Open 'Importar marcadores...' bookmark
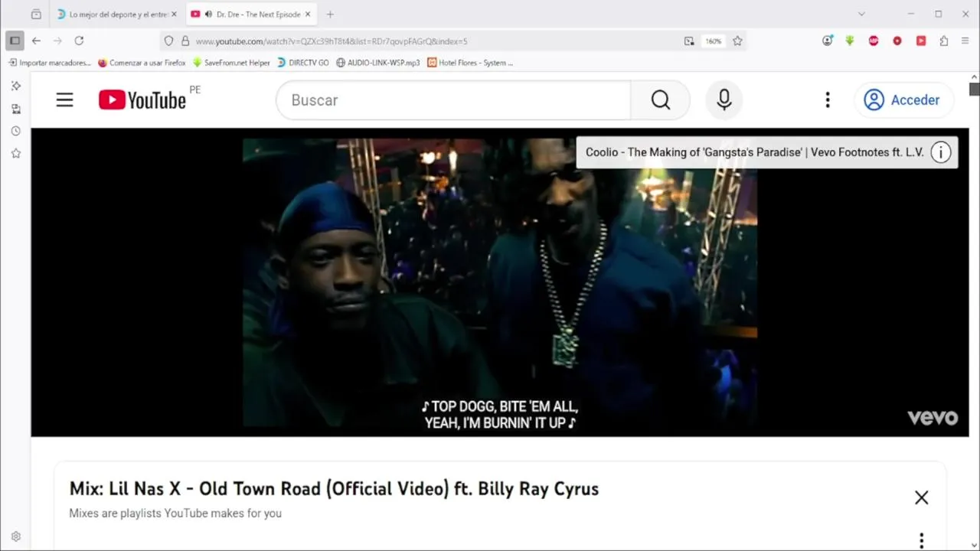The image size is (980, 551). 49,63
